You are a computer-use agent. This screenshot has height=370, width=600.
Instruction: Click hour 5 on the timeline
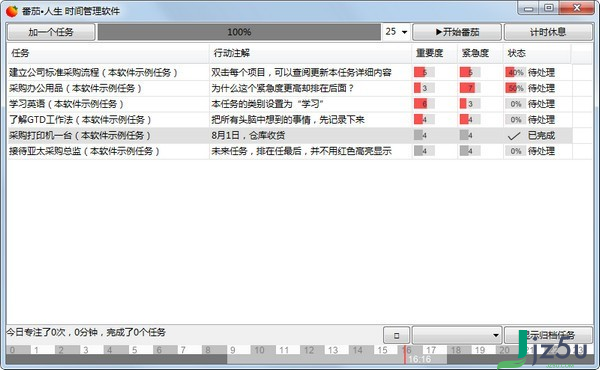tap(134, 350)
